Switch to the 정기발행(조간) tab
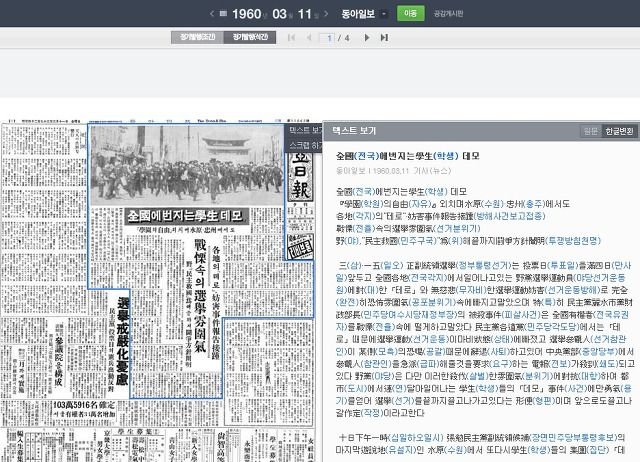The height and width of the screenshot is (462, 640). pos(198,37)
